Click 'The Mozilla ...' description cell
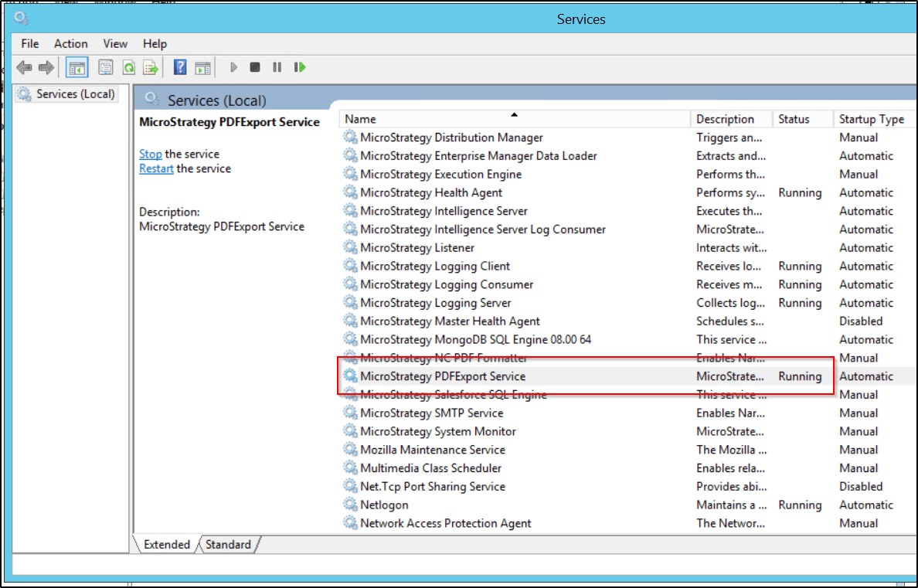Image resolution: width=918 pixels, height=588 pixels. [x=731, y=450]
